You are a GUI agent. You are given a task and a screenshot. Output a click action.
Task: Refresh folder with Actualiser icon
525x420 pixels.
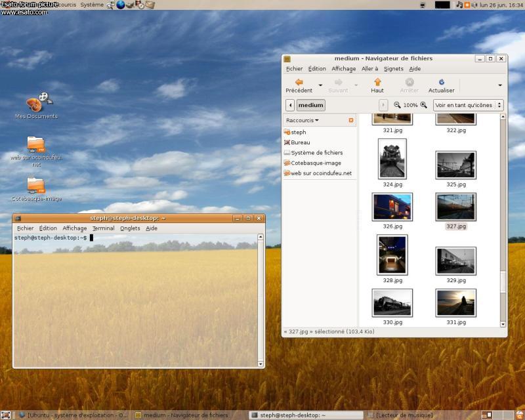441,83
